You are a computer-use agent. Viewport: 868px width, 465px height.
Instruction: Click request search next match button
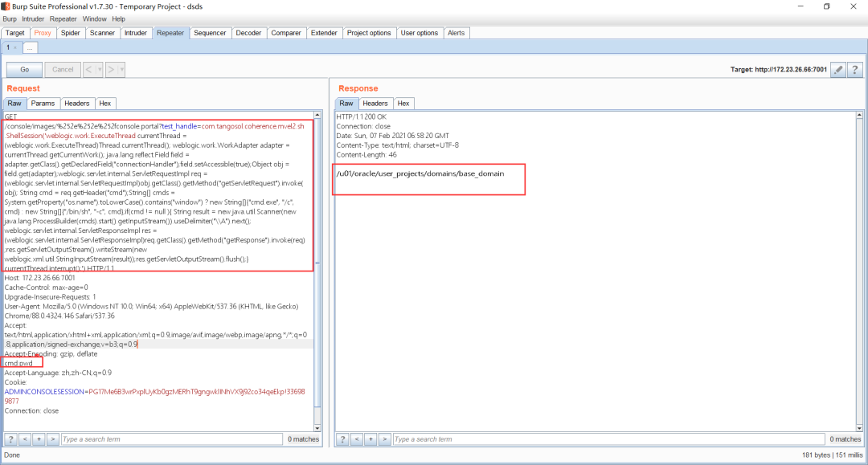coord(52,439)
